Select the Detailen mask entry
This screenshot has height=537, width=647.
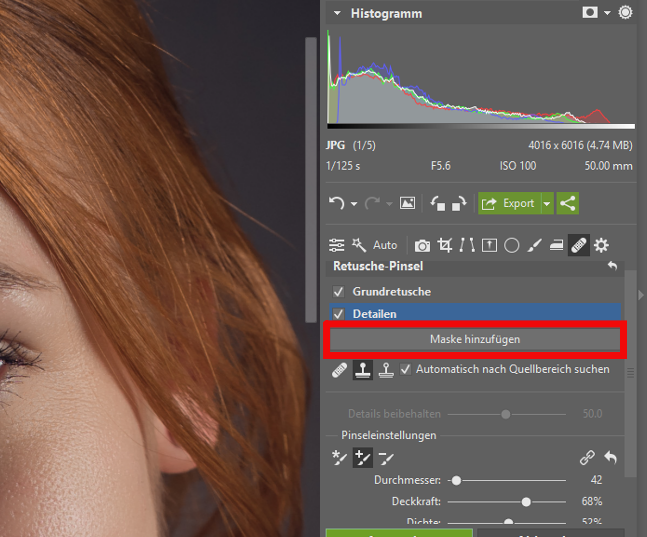(475, 313)
